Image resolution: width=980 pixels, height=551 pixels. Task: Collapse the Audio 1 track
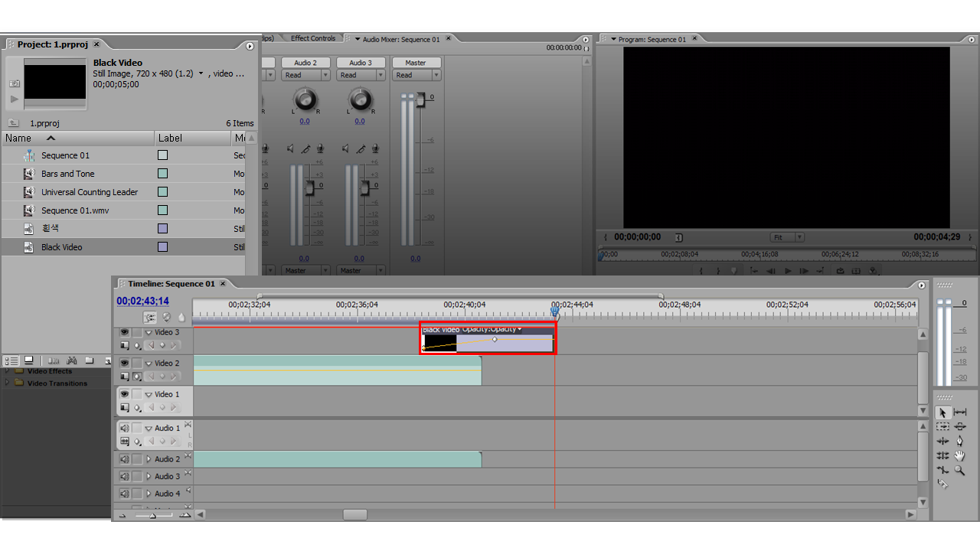tap(149, 429)
